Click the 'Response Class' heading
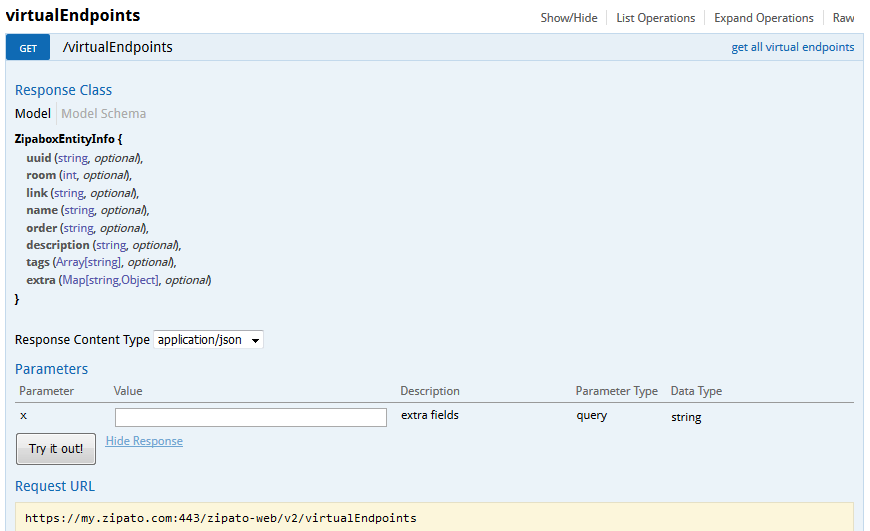Viewport: 870px width, 531px height. pyautogui.click(x=63, y=90)
